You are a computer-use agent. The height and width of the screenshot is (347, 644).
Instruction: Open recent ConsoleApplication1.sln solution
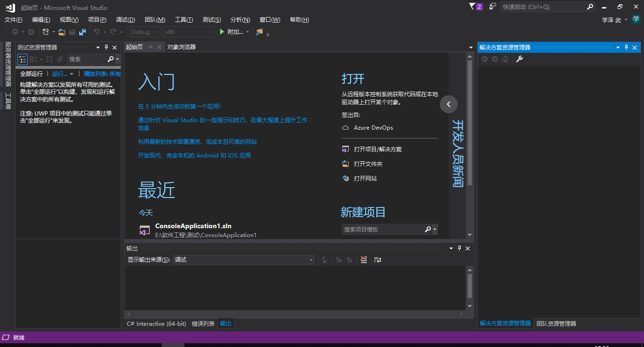(193, 226)
